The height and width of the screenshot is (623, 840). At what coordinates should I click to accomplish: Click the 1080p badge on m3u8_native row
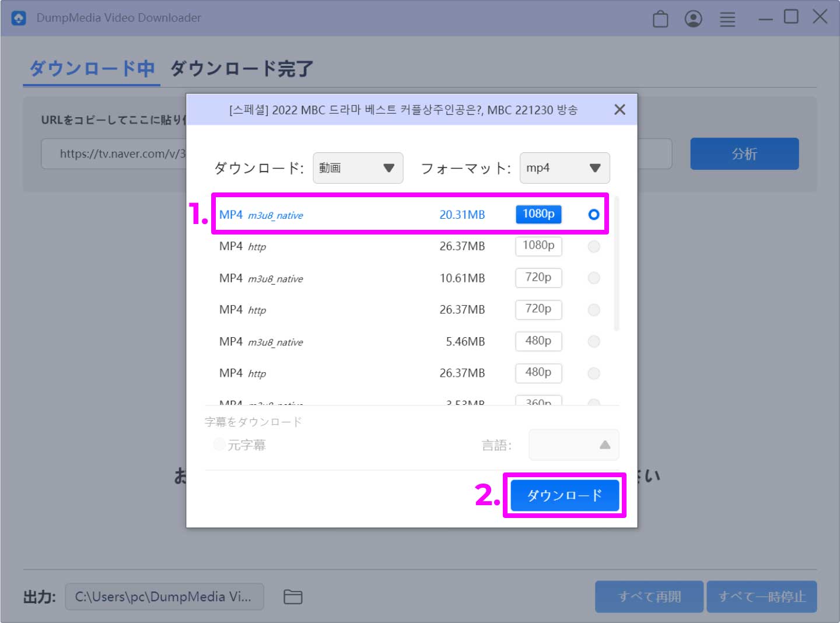pos(538,214)
